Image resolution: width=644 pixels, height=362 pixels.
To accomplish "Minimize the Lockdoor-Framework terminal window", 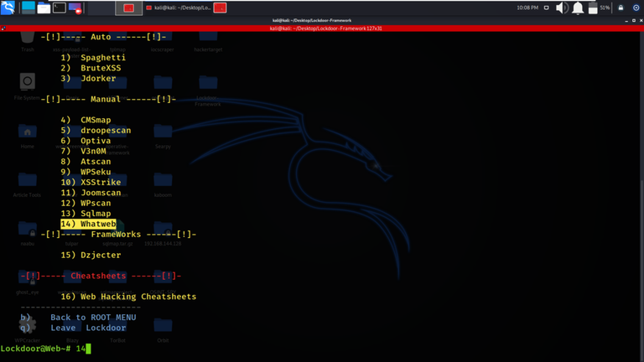I will tap(626, 20).
